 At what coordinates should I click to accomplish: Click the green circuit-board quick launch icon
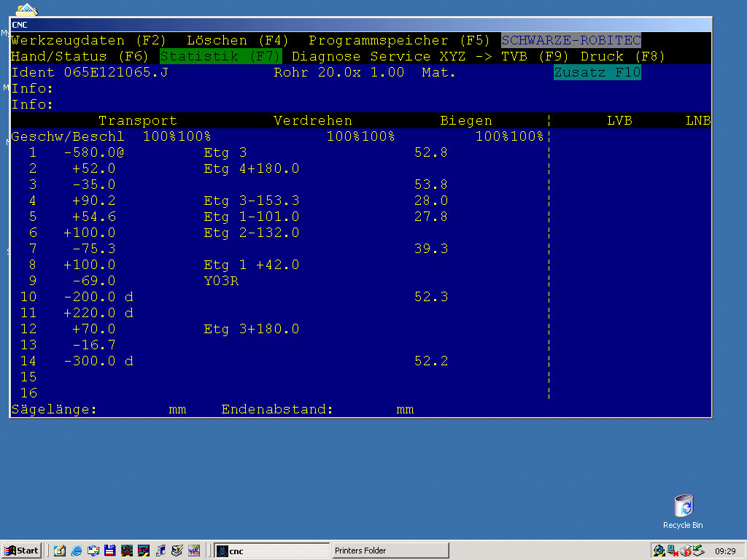click(x=127, y=551)
